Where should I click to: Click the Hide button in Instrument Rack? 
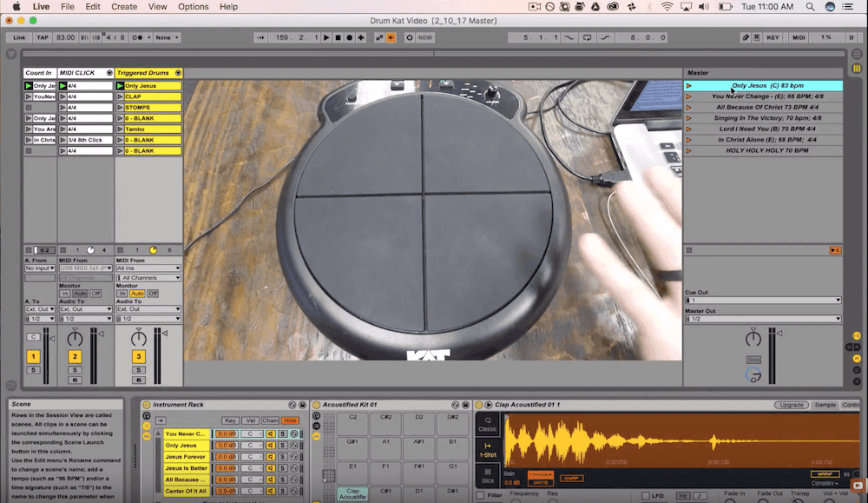click(290, 420)
